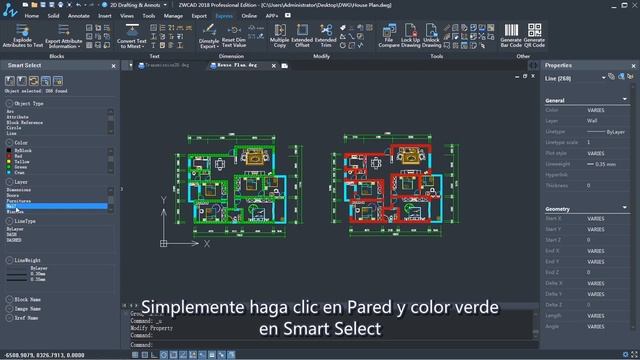The height and width of the screenshot is (360, 640).
Task: Click third orange Smart Select toolbar icon
Action: pos(34,81)
